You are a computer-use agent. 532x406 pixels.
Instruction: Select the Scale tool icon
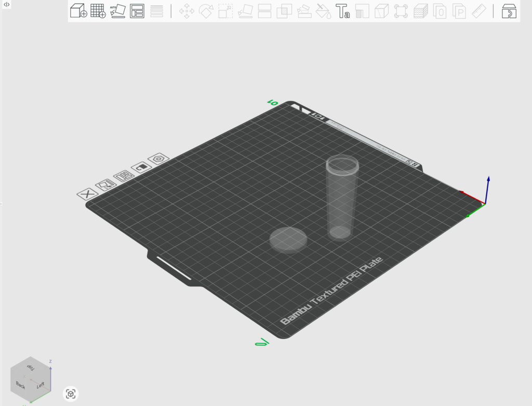(x=225, y=11)
